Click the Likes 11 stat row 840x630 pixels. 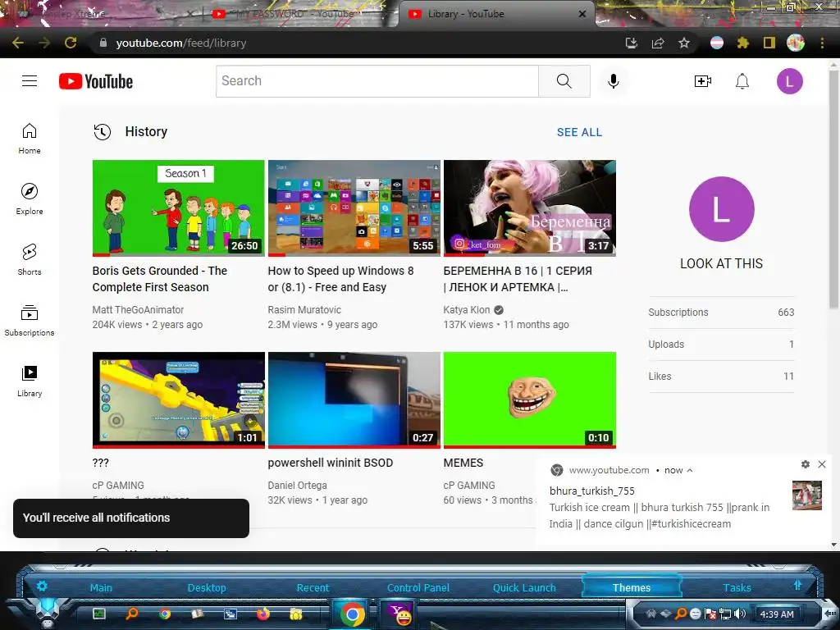click(721, 376)
